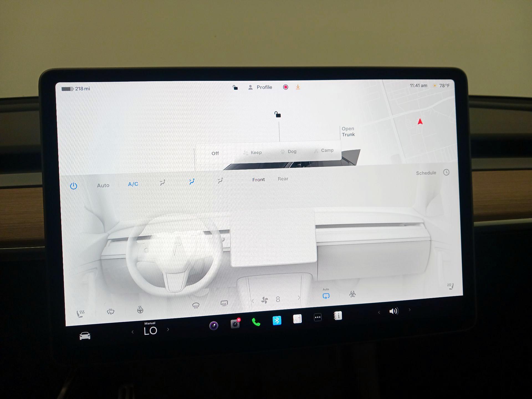
Task: Turn on the heated steering wheel
Action: pyautogui.click(x=140, y=310)
